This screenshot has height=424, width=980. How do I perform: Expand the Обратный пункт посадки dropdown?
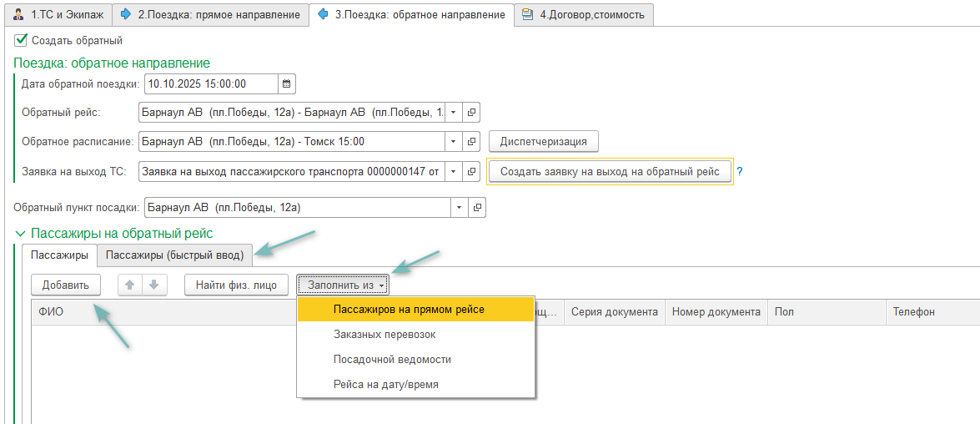pos(459,207)
